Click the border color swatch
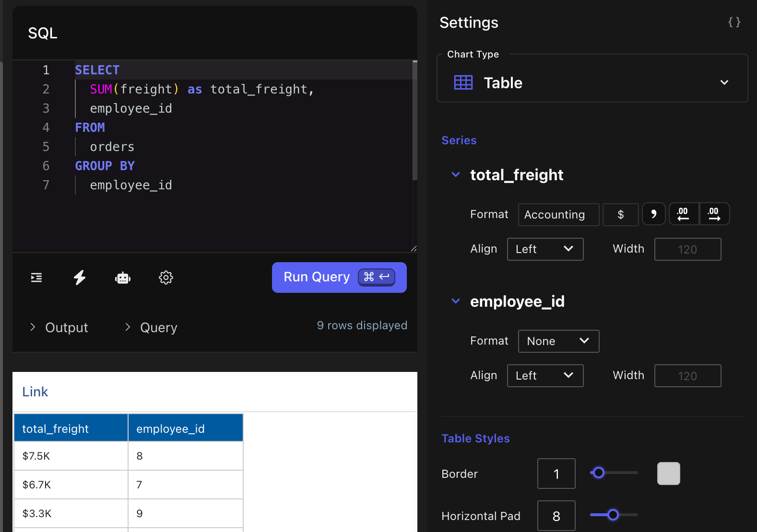This screenshot has height=532, width=757. (668, 474)
